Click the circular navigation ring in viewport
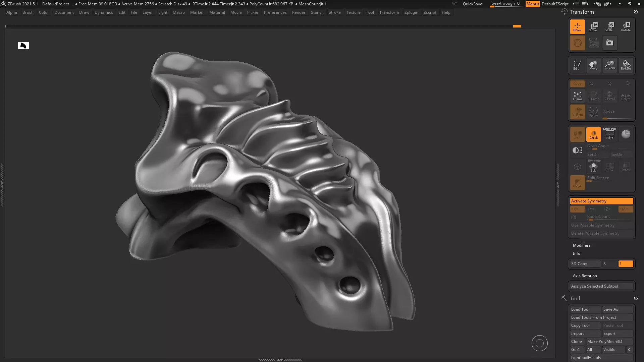The image size is (644, 362). pyautogui.click(x=539, y=343)
